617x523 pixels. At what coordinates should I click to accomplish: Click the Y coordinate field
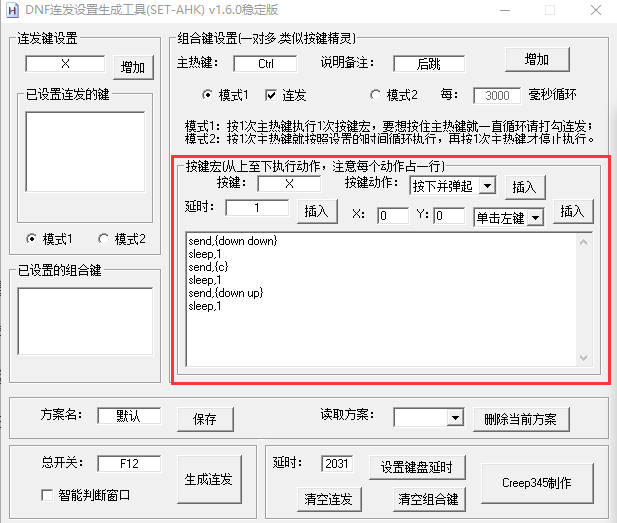pyautogui.click(x=449, y=215)
